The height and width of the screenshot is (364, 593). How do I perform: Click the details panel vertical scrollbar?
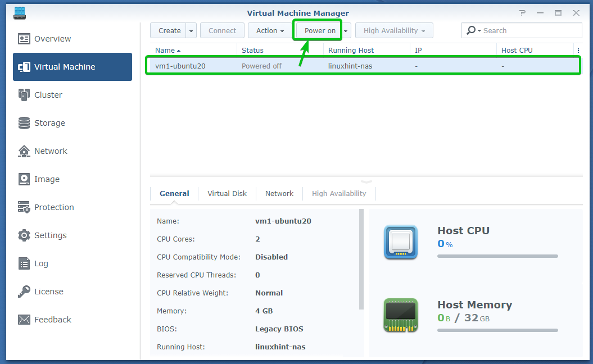click(x=361, y=258)
